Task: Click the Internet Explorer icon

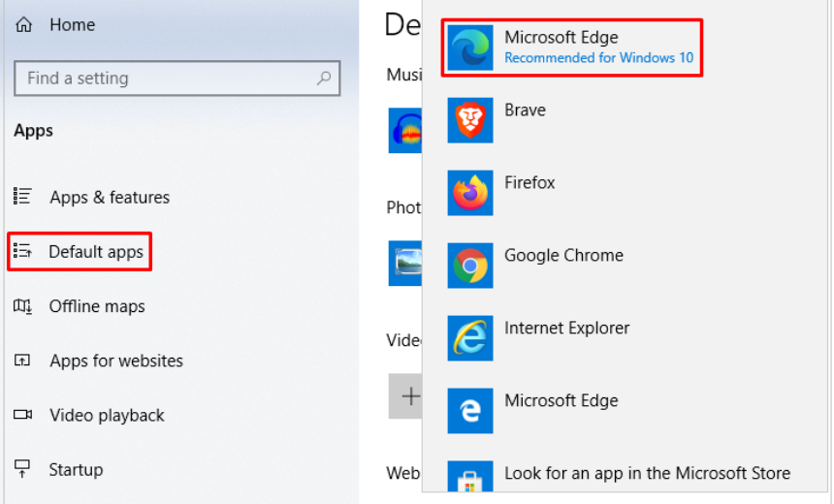Action: [x=470, y=338]
